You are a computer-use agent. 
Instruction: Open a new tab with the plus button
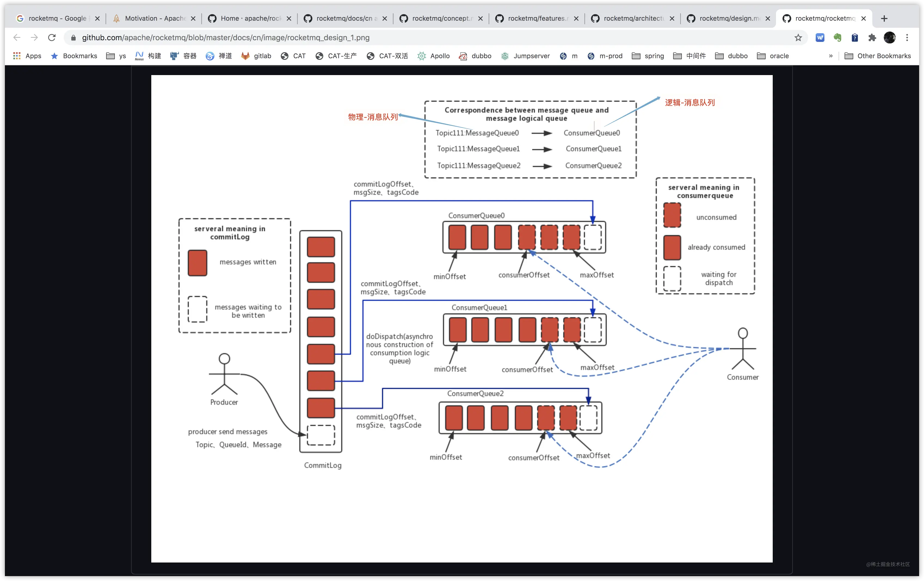[x=884, y=18]
